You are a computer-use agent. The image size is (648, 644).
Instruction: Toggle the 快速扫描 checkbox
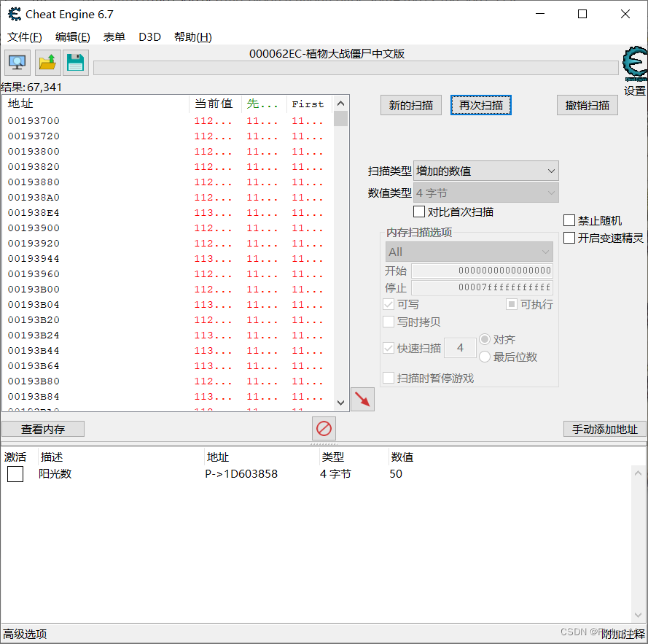[x=389, y=348]
